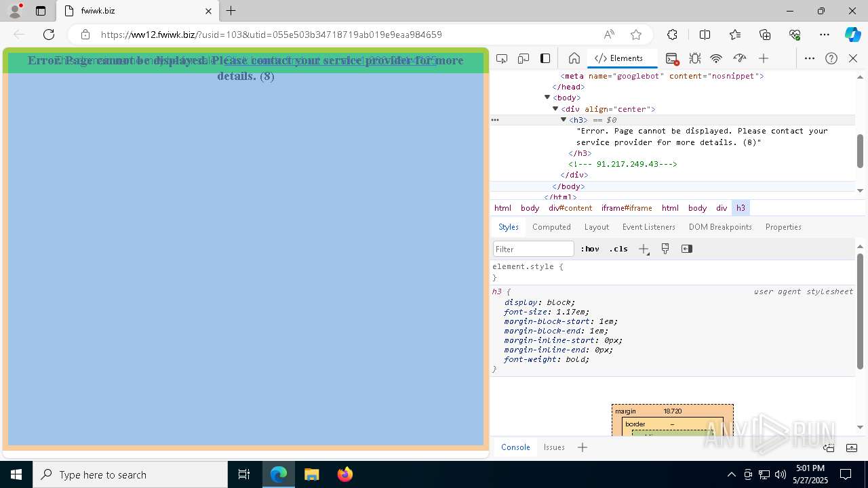Screen dimensions: 868x488
Task: Click h3 in the breadcrumb trail
Action: tap(741, 208)
